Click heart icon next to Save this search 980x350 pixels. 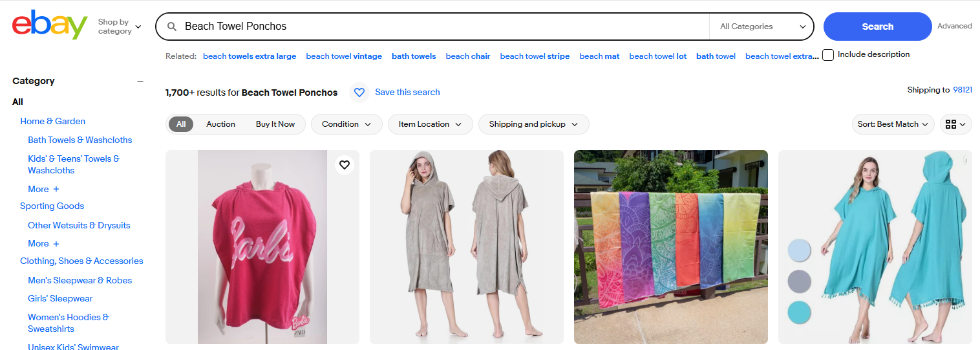pyautogui.click(x=359, y=93)
